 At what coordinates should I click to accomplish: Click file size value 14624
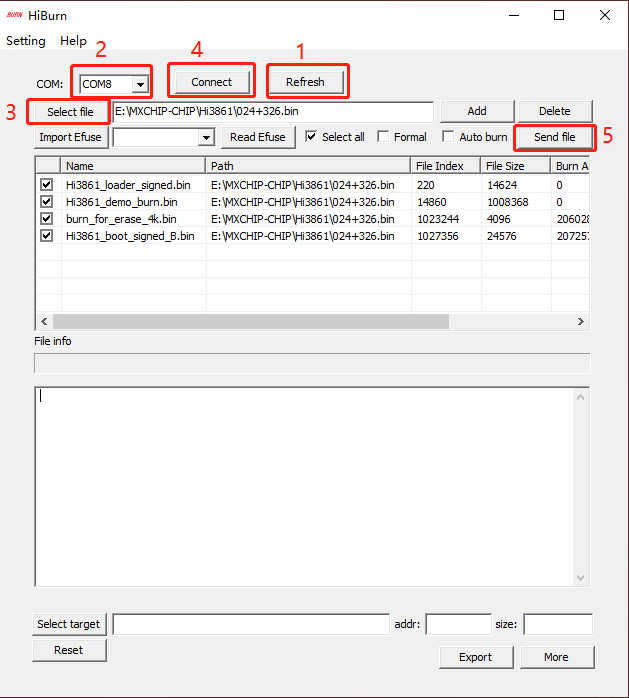point(502,185)
